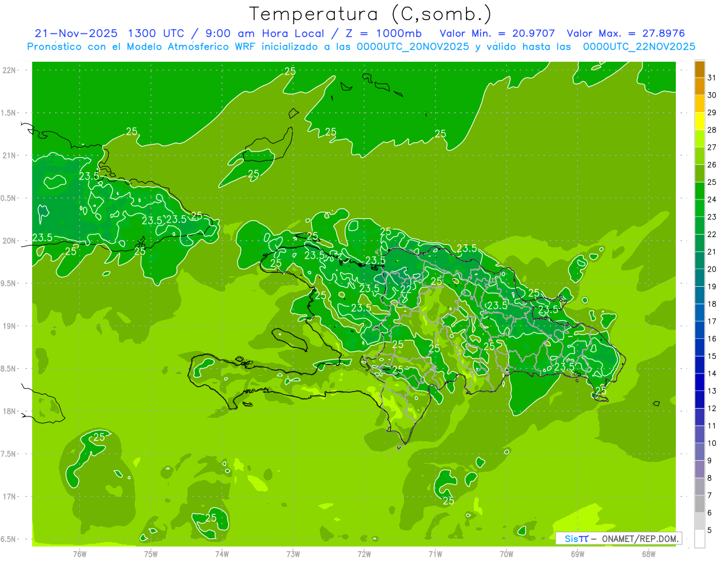
Task: Click the "21" colorbar value
Action: click(712, 252)
